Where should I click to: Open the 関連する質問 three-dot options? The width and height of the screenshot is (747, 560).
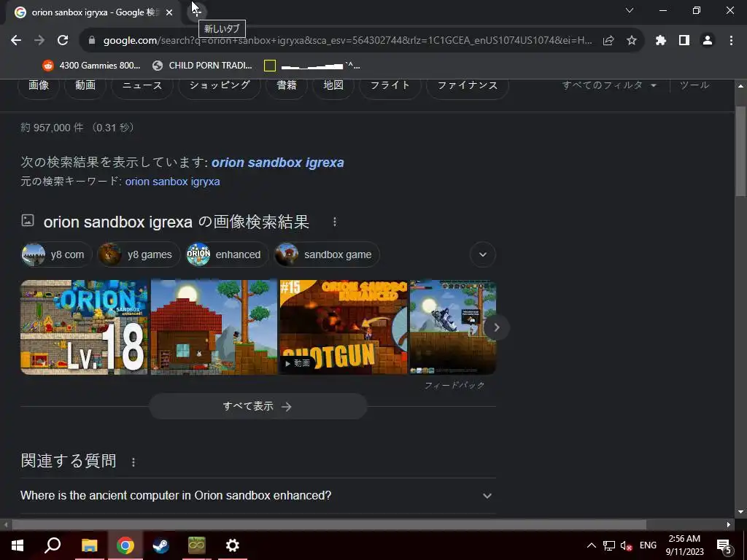pyautogui.click(x=133, y=462)
